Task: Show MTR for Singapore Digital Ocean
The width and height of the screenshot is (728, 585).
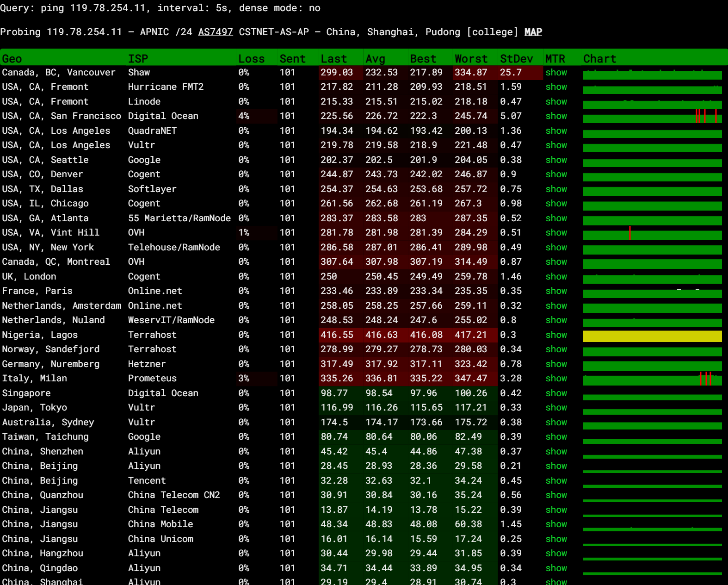Action: click(556, 393)
